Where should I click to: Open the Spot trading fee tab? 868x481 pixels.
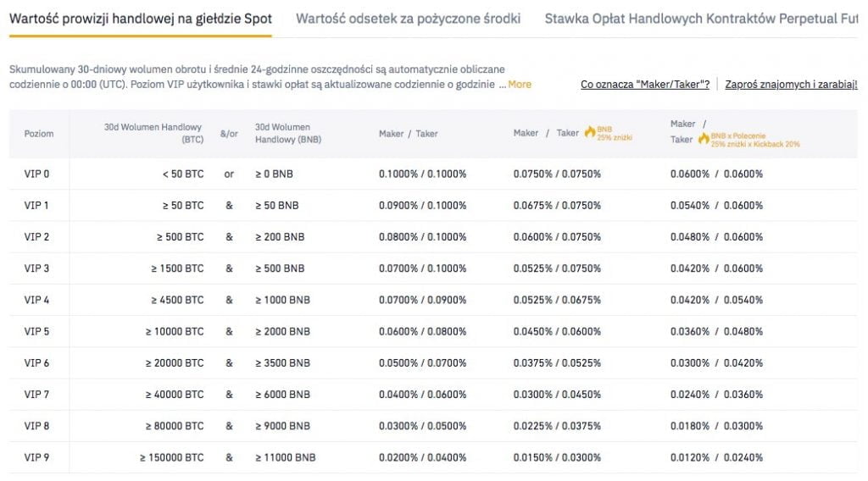tap(141, 19)
